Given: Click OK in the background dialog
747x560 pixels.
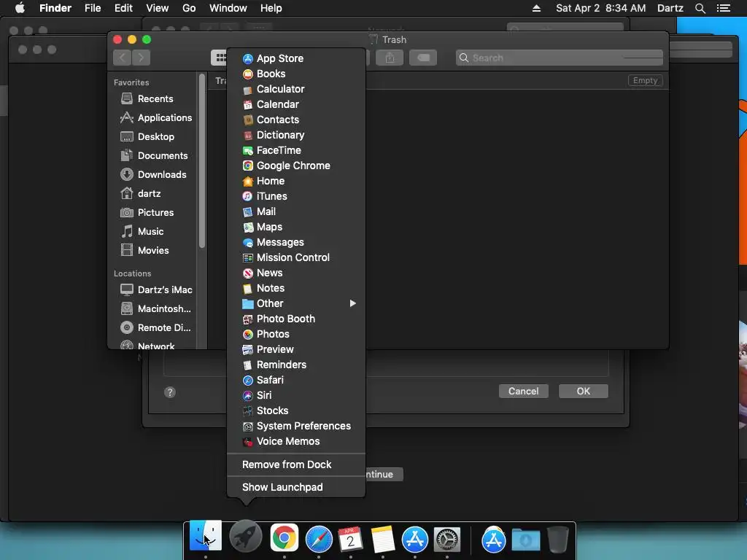Looking at the screenshot, I should point(583,391).
